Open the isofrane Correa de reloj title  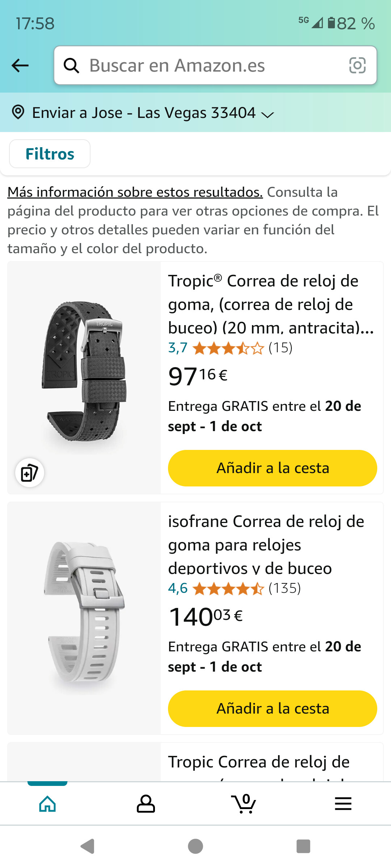266,544
